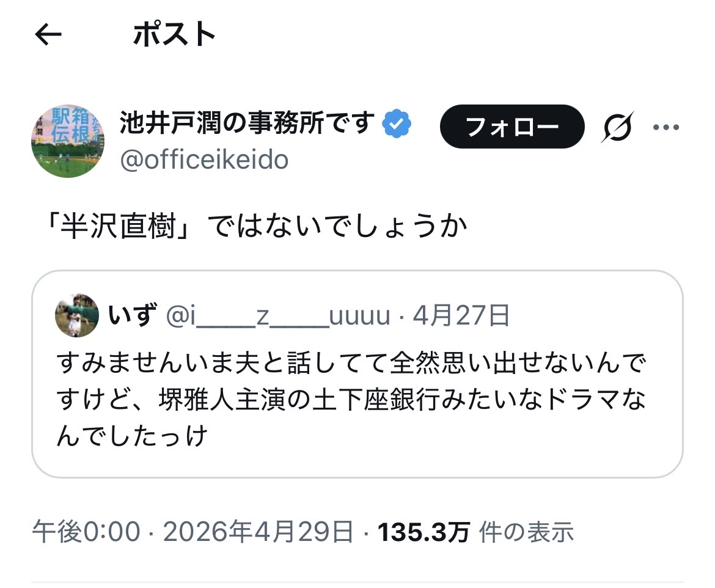Click the 「半沢直樹」ではないでしょうか post text
This screenshot has width=715, height=588.
click(x=257, y=227)
